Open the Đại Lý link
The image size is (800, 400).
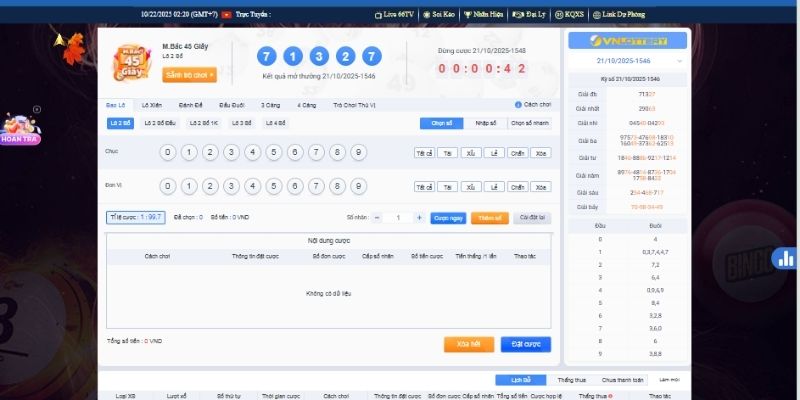[529, 15]
